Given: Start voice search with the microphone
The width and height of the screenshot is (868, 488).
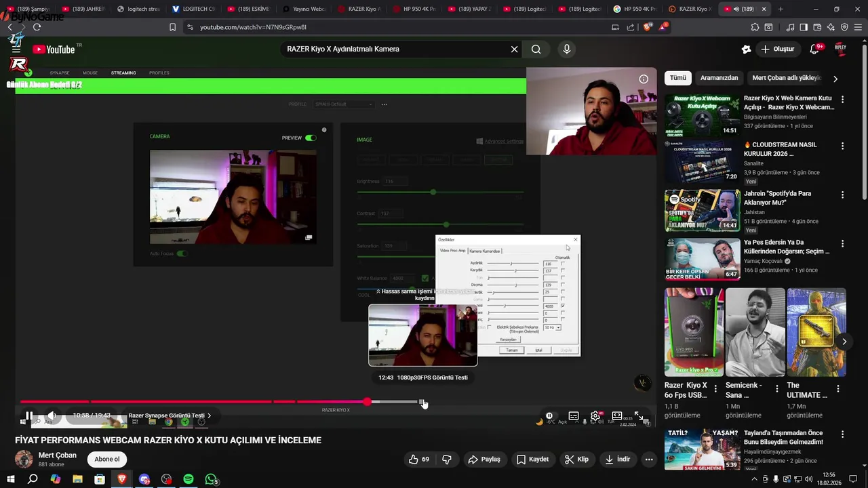Looking at the screenshot, I should [x=567, y=49].
